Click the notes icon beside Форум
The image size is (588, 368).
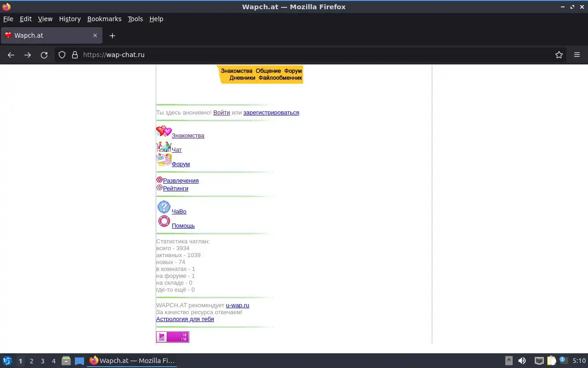[x=164, y=160]
